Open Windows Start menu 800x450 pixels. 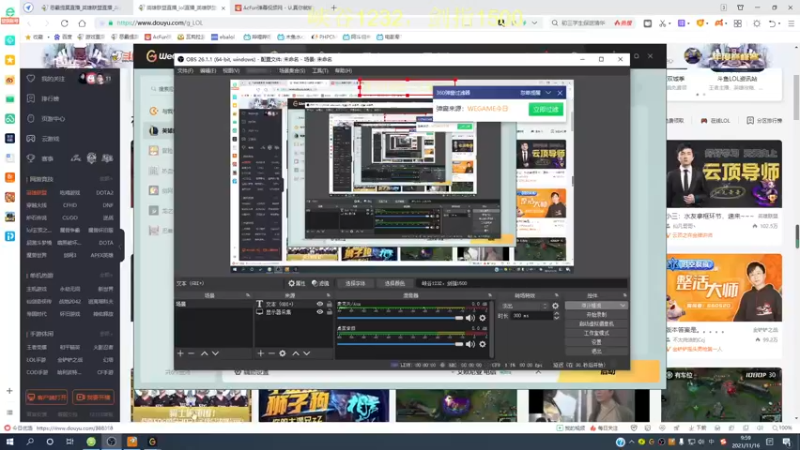point(10,442)
